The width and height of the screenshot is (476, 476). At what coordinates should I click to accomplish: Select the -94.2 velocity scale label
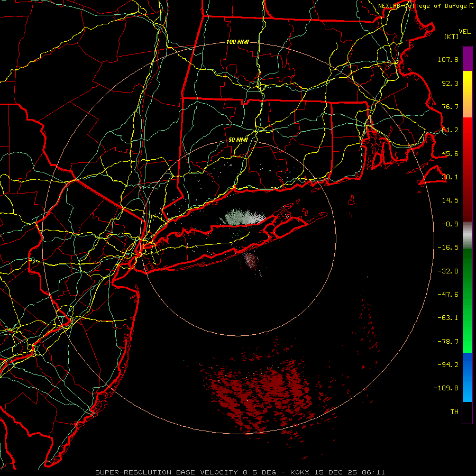point(448,365)
